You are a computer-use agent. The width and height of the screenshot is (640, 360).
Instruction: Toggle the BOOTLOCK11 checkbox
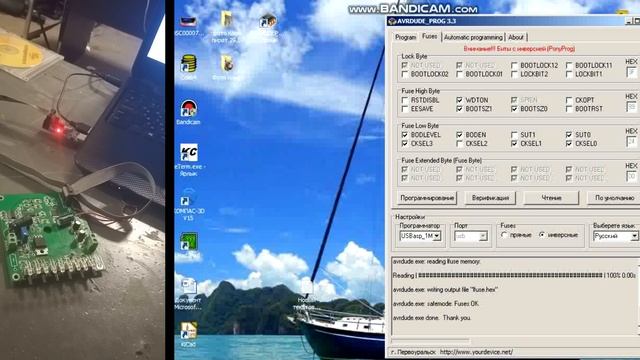569,65
